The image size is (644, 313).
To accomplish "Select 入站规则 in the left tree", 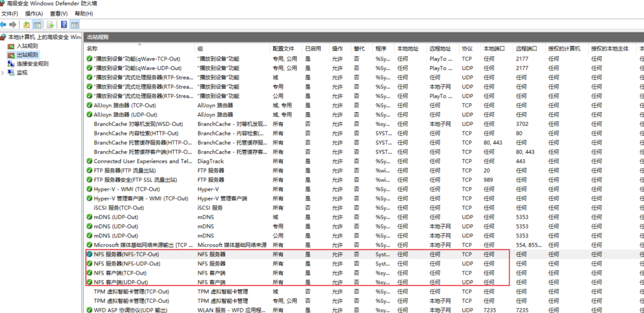I will 27,46.
